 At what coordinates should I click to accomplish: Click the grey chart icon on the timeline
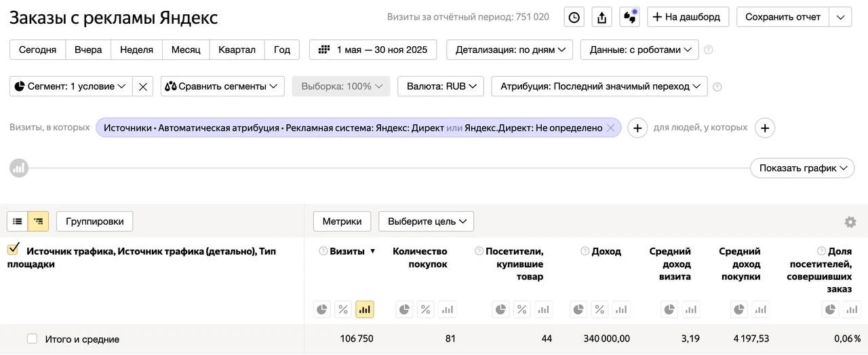click(x=19, y=168)
